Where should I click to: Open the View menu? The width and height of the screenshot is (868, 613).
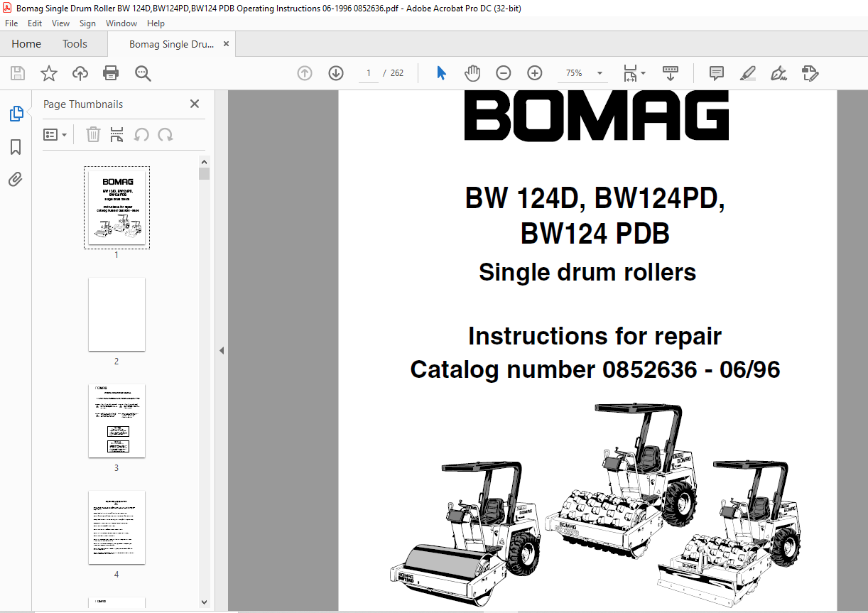[x=61, y=23]
